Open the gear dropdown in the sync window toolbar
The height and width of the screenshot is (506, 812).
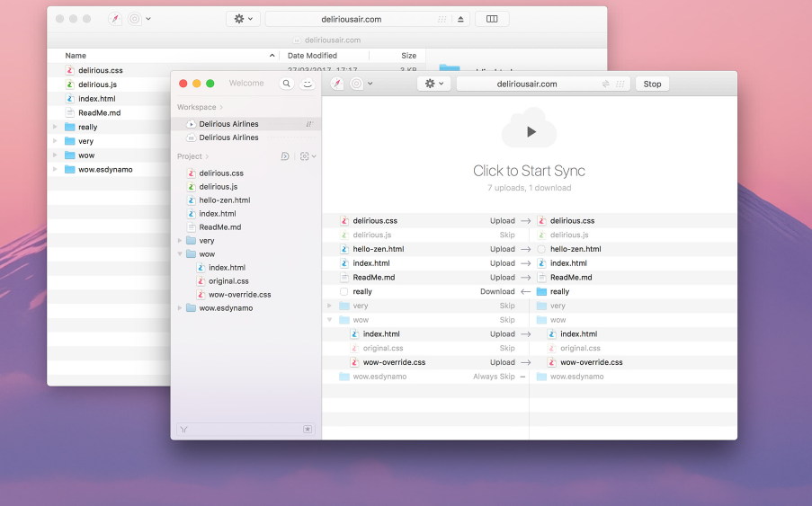434,84
